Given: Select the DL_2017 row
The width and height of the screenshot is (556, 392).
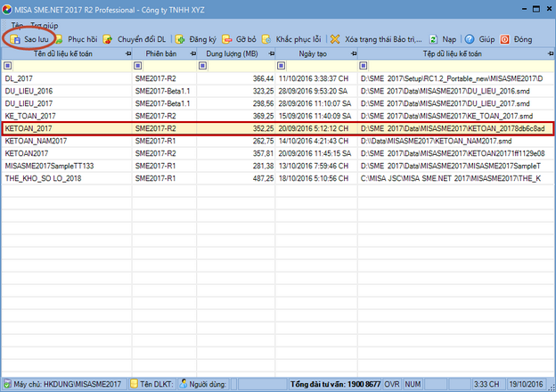Looking at the screenshot, I should (x=278, y=78).
